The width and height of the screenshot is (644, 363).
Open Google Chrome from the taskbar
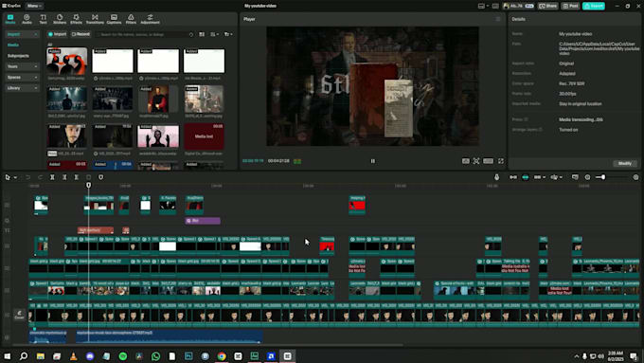click(222, 356)
